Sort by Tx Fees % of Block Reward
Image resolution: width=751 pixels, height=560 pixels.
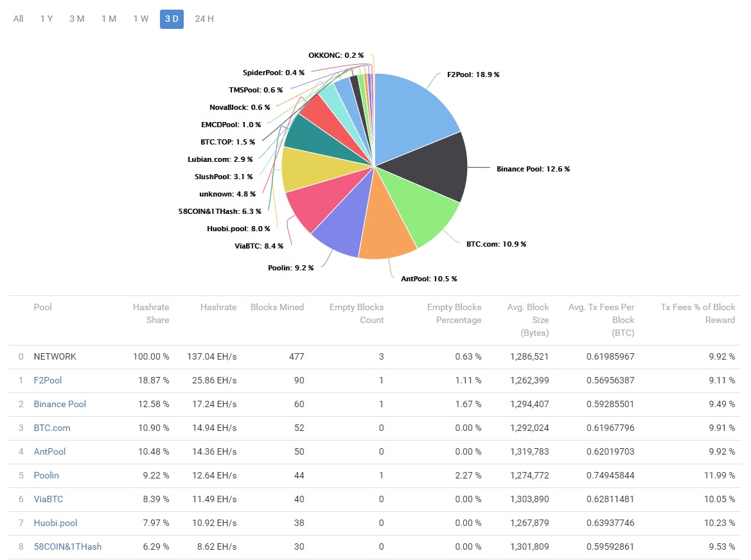click(698, 313)
